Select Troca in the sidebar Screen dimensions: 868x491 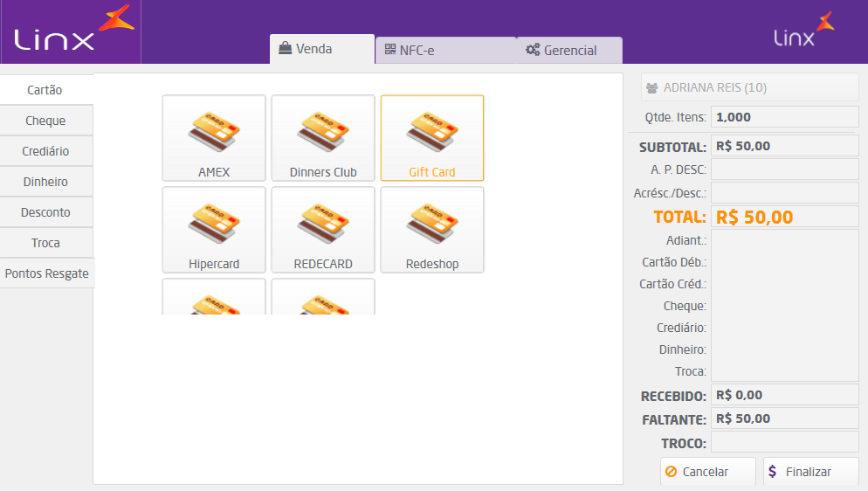(46, 243)
